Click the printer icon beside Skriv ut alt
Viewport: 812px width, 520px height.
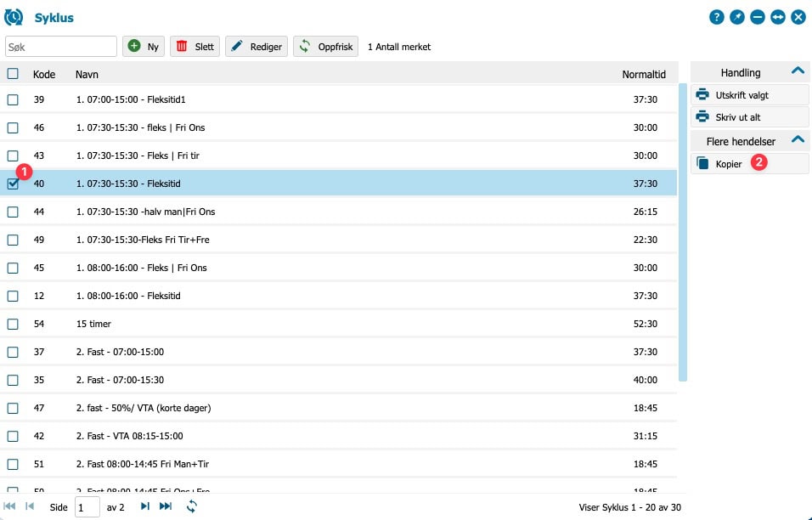702,116
